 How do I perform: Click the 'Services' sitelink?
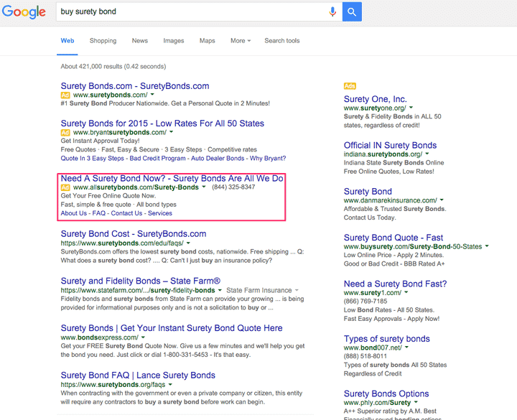click(160, 213)
